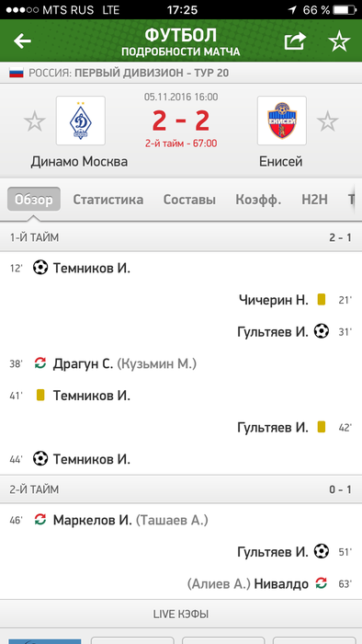Select the Обзор tab
Image resolution: width=362 pixels, height=644 pixels.
click(34, 200)
